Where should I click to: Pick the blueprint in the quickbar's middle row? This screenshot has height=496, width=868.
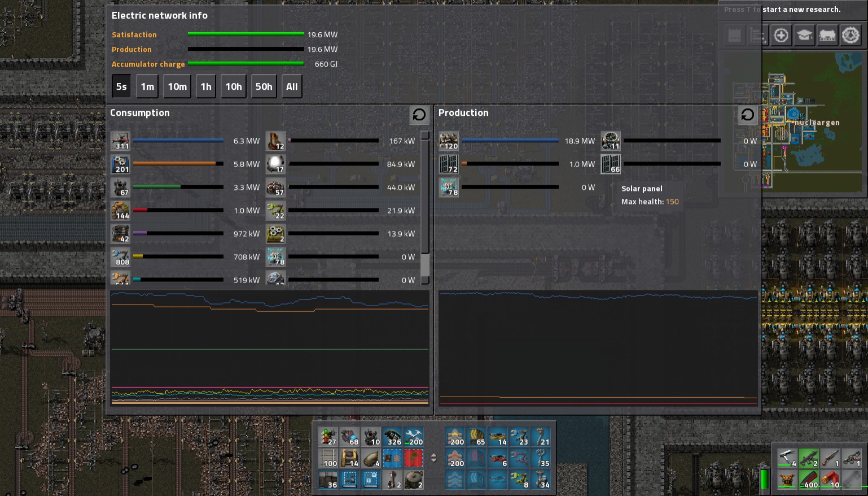pyautogui.click(x=392, y=458)
